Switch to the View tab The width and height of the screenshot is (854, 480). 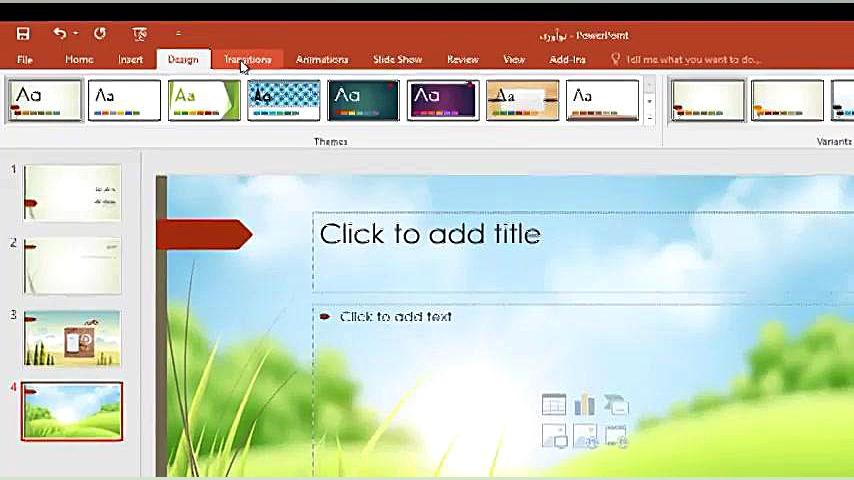514,59
